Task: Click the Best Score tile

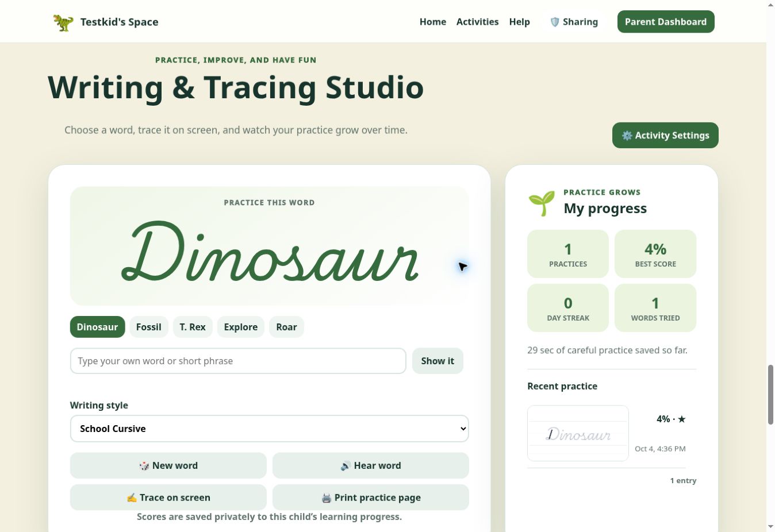Action: click(x=655, y=254)
